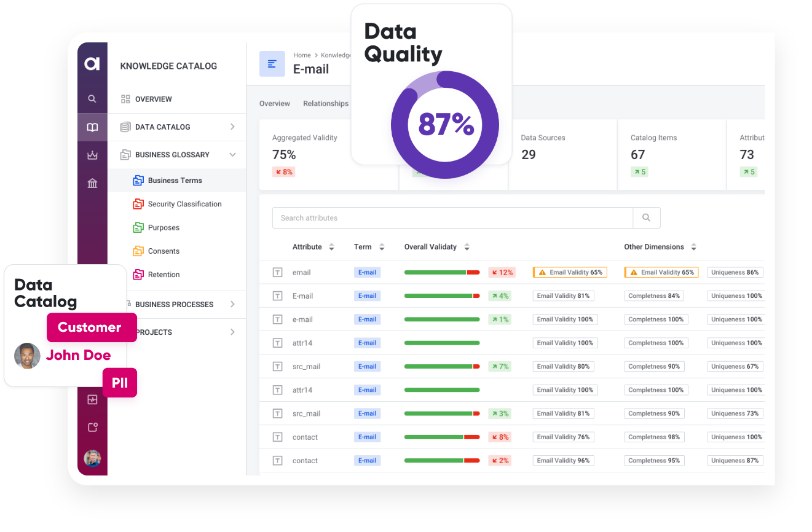Click the Aggregated Validity 75% card
This screenshot has height=532, width=812.
(x=329, y=155)
